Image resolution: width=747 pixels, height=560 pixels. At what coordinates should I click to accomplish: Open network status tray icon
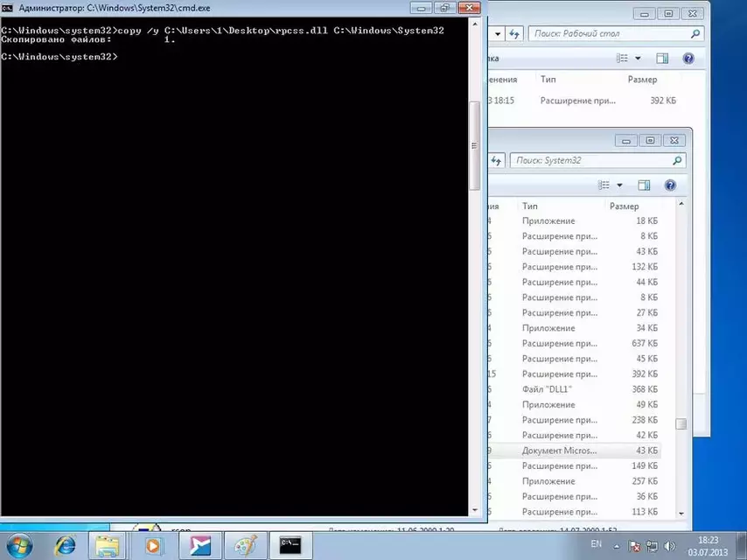(652, 546)
